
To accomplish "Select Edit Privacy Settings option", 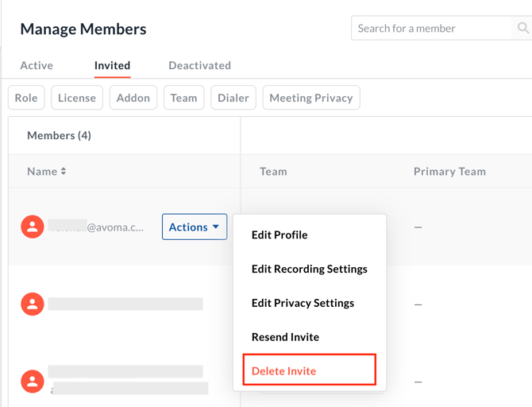I will [303, 303].
